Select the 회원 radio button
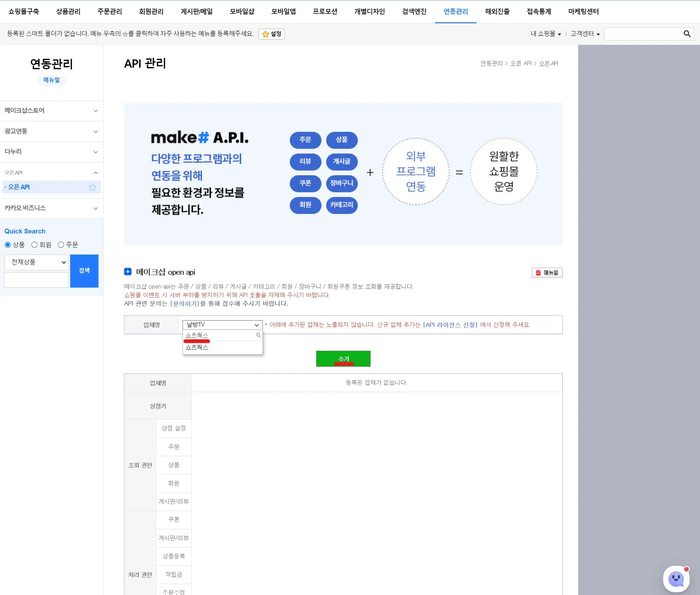Viewport: 700px width, 595px height. pos(35,245)
